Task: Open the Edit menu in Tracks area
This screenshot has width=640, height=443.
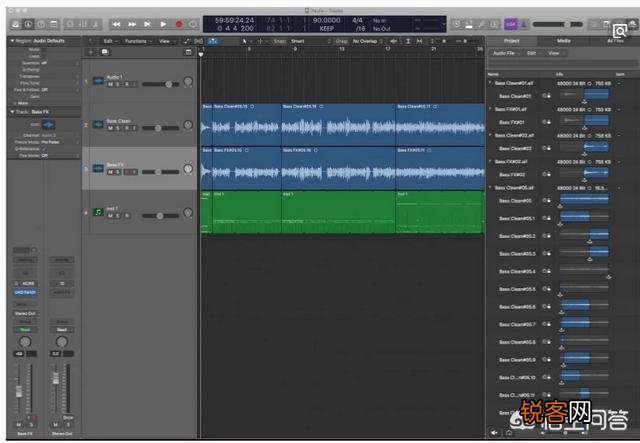Action: [109, 41]
